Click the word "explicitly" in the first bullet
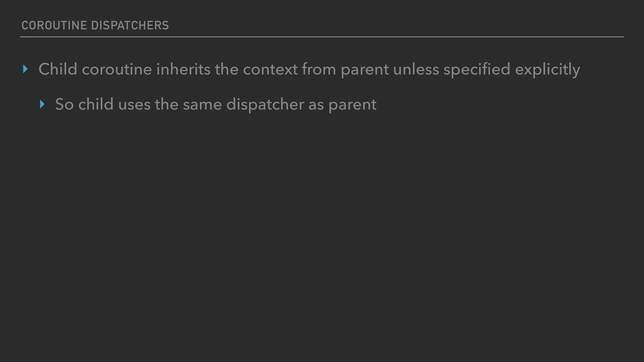This screenshot has width=644, height=362. [x=547, y=70]
